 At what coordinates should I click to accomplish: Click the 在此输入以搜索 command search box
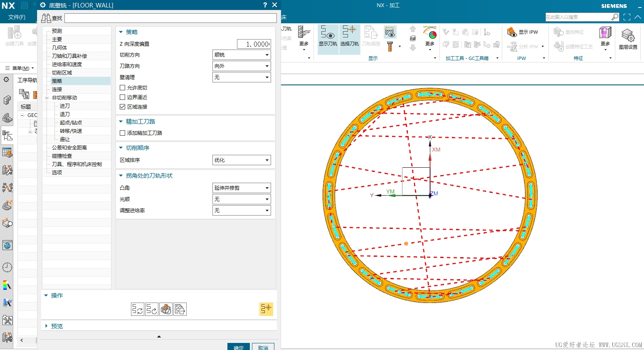point(578,17)
